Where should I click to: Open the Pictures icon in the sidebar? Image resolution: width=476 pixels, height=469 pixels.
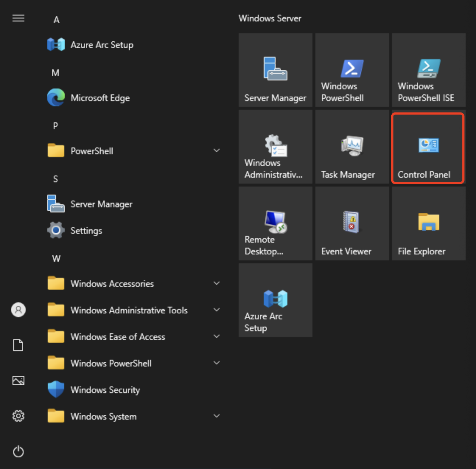pyautogui.click(x=18, y=381)
